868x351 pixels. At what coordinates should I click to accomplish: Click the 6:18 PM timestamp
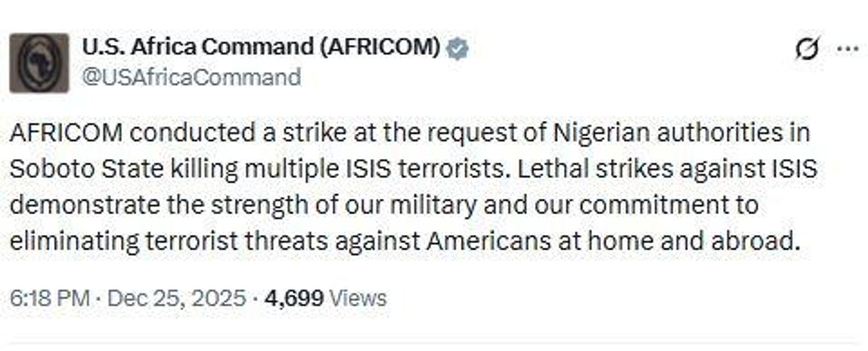point(49,299)
